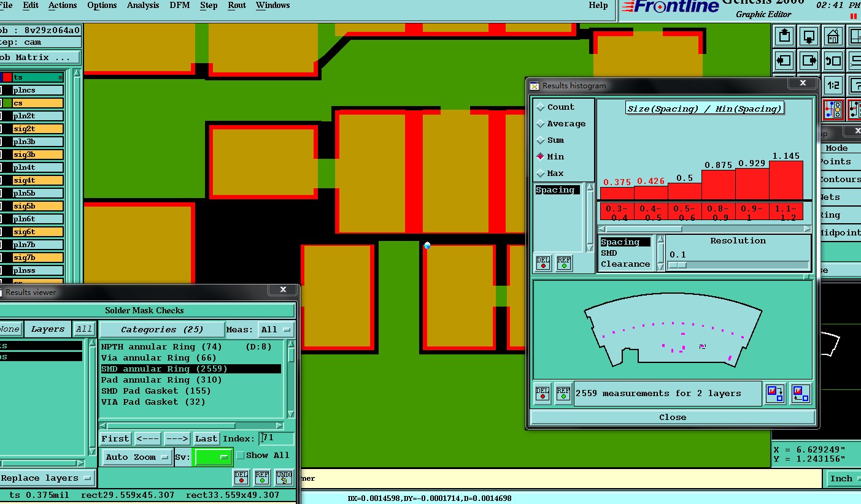Select the Min radio option

pyautogui.click(x=541, y=157)
